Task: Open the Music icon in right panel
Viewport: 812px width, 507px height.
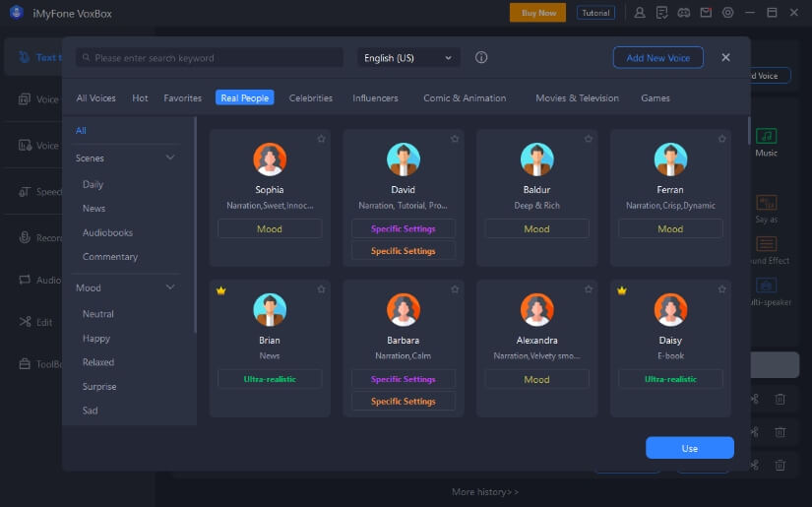Action: pos(766,136)
